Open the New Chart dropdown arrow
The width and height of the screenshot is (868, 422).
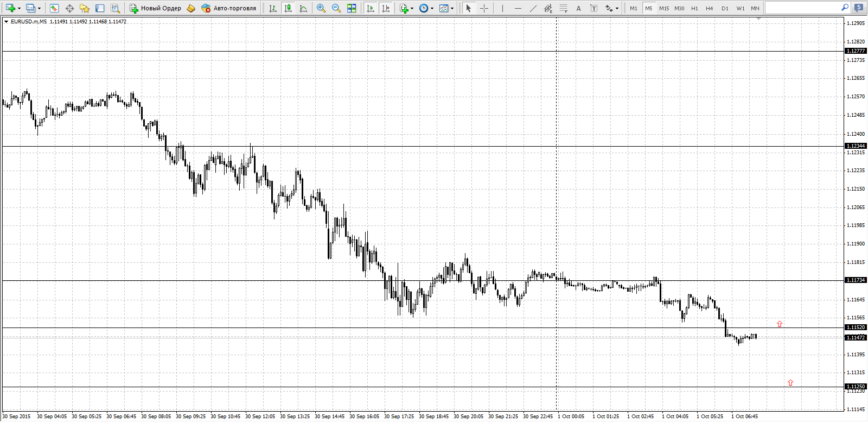tap(19, 8)
